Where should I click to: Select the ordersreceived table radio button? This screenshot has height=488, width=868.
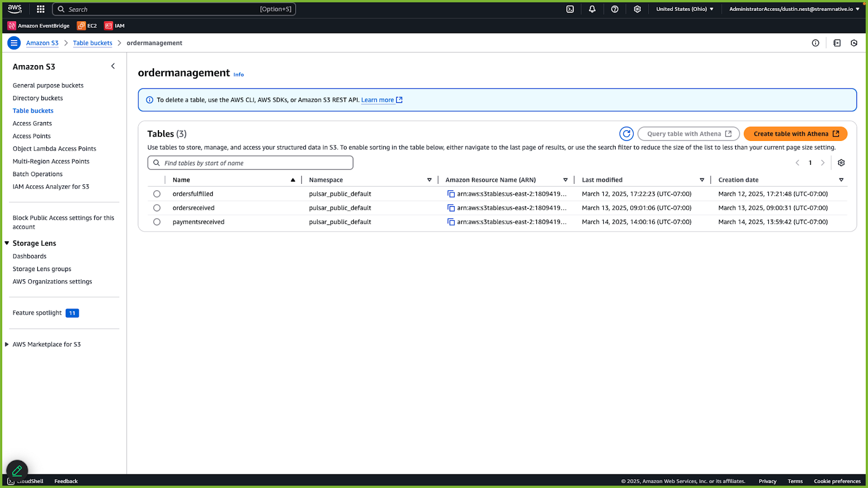(x=157, y=208)
